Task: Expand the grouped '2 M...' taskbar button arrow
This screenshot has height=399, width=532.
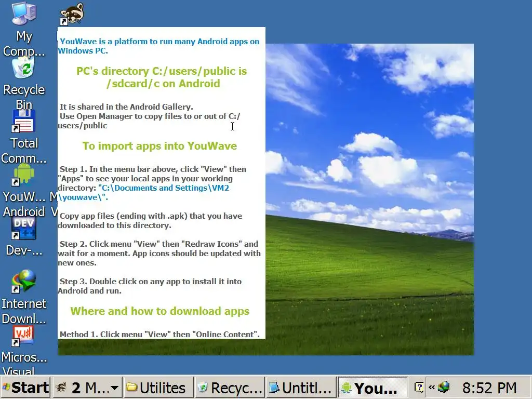Action: click(x=115, y=388)
